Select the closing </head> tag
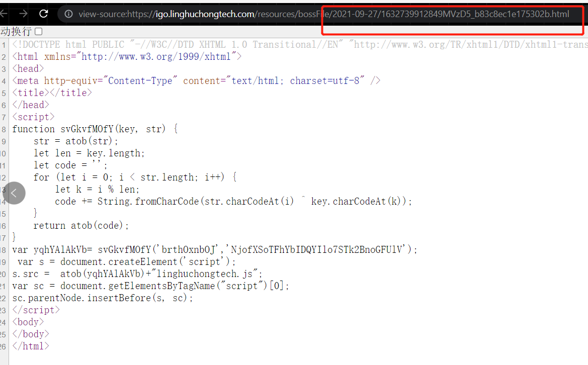This screenshot has height=365, width=588. coord(31,105)
